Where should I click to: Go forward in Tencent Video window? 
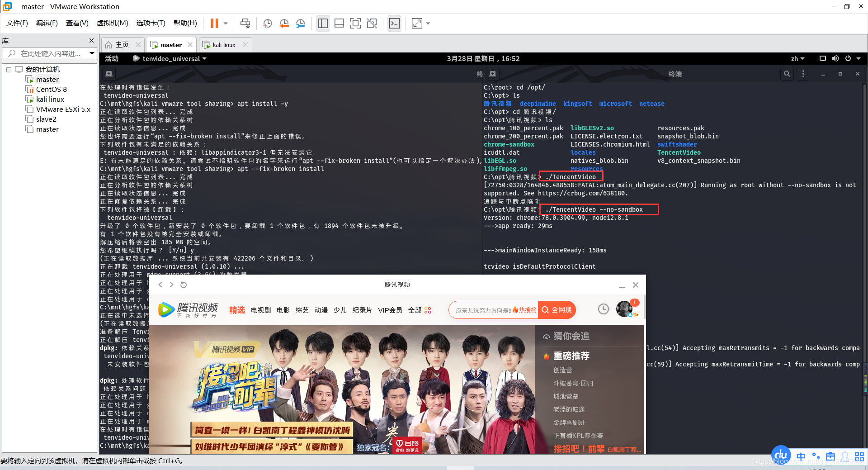171,285
